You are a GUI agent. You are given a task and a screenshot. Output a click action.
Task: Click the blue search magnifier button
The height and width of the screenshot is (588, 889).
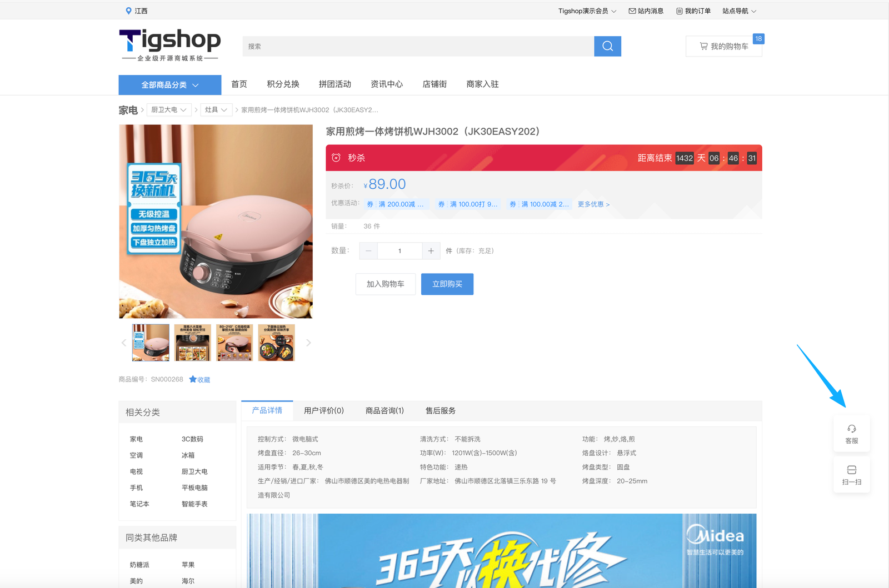(607, 46)
